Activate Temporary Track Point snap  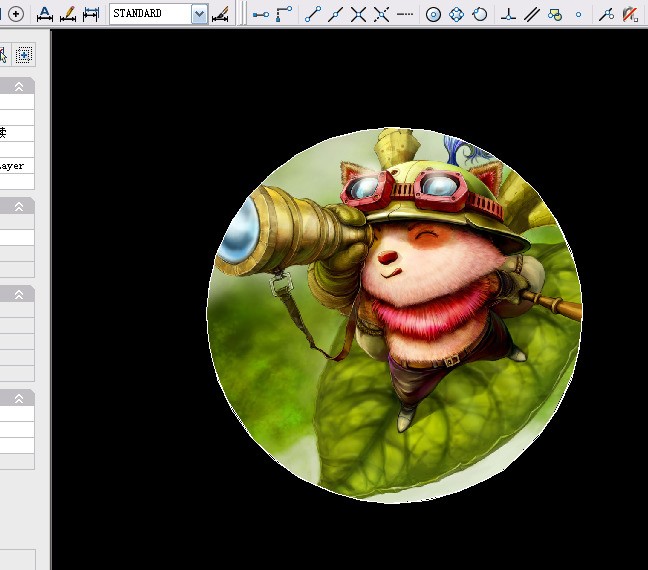click(x=261, y=14)
